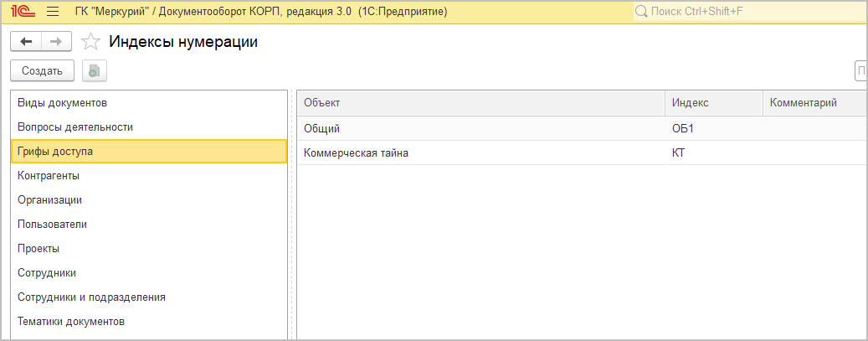Add page to favorites with the star
The width and height of the screenshot is (868, 341).
(x=91, y=42)
